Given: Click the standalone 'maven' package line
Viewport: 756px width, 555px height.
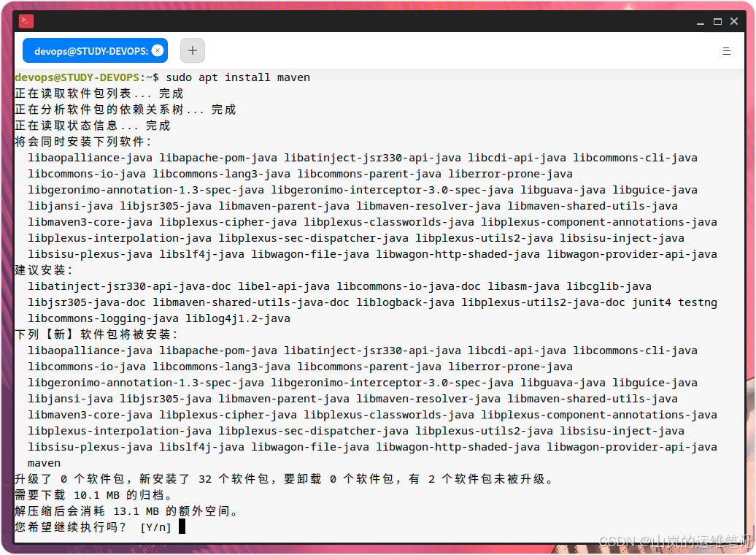Looking at the screenshot, I should (45, 463).
